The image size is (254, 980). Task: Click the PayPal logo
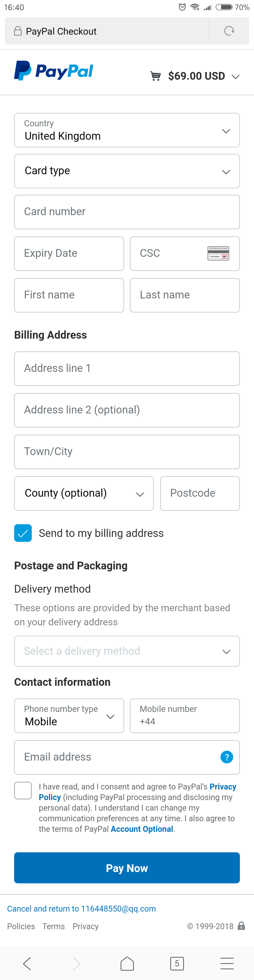coord(54,71)
